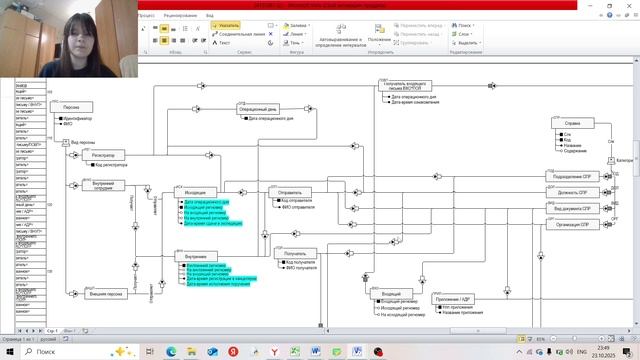
Task: Open the Вид ribbon tab
Action: coord(209,16)
